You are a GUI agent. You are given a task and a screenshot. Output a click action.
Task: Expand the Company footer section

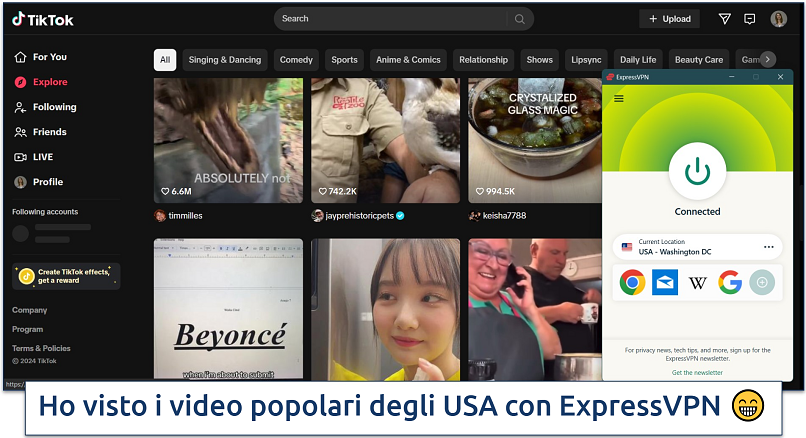point(29,310)
